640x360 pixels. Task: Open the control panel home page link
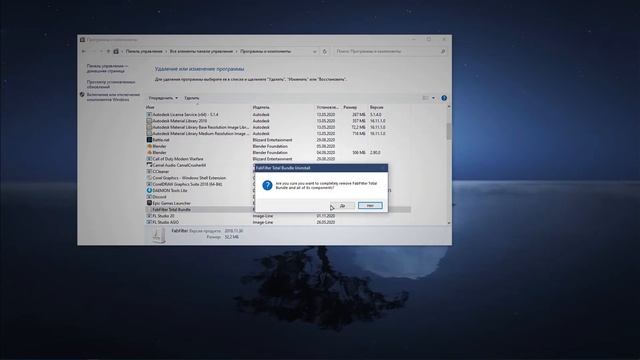(x=107, y=68)
